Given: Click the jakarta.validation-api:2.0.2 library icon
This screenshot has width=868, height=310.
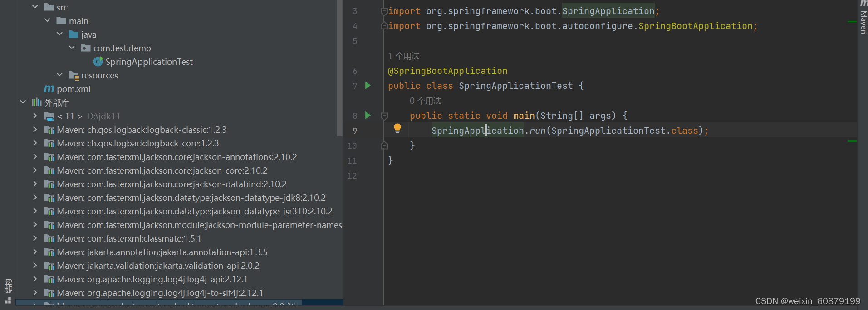Looking at the screenshot, I should pyautogui.click(x=49, y=266).
